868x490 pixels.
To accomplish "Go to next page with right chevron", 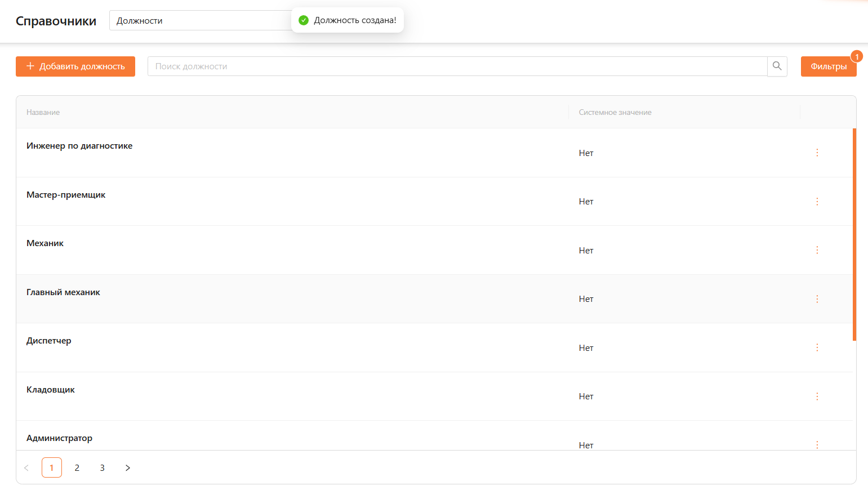I will pyautogui.click(x=128, y=467).
